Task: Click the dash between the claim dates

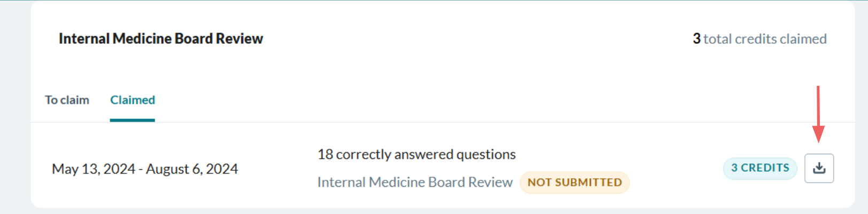Action: click(140, 170)
